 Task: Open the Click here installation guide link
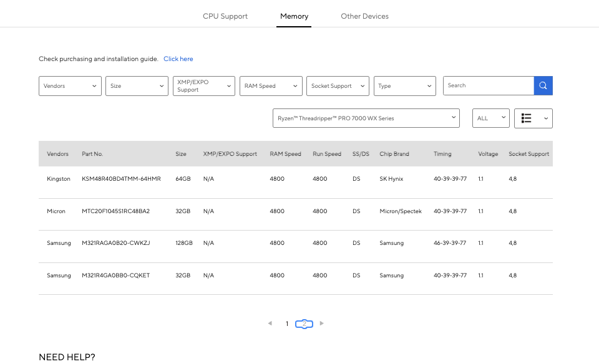pos(178,59)
